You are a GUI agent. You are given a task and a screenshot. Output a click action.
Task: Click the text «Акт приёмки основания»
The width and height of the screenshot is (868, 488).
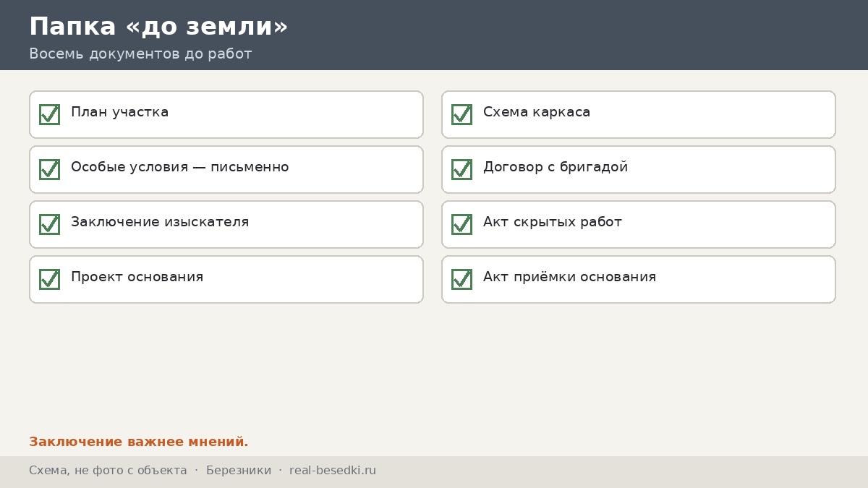coord(569,277)
